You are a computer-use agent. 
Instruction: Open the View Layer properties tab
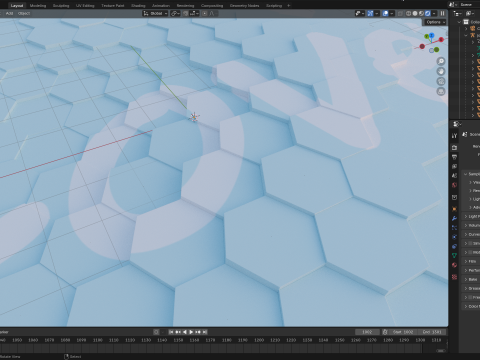click(454, 166)
